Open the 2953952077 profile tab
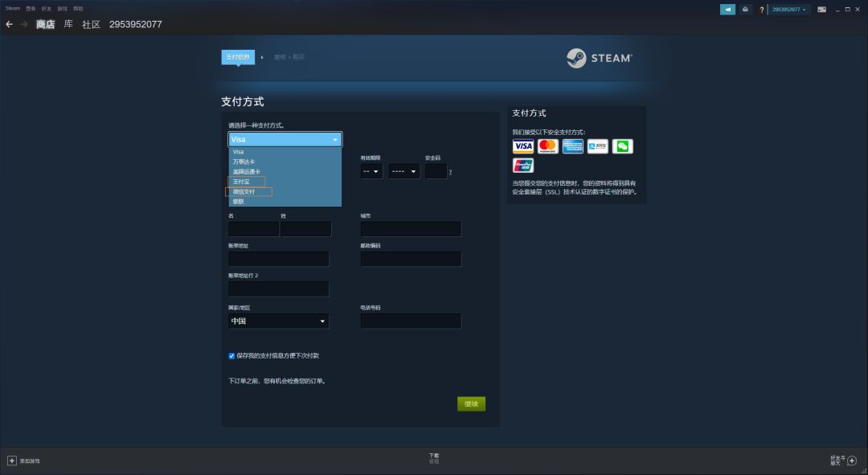868x475 pixels. tap(136, 24)
